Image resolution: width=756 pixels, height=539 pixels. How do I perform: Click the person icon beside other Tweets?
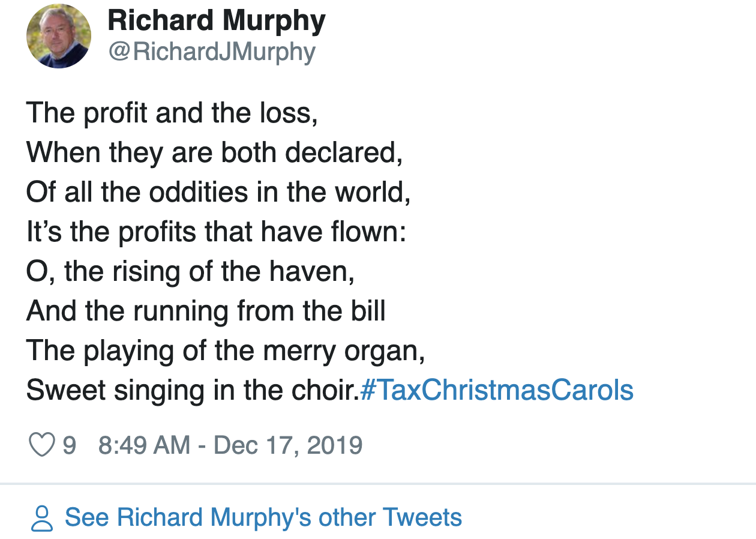point(41,519)
